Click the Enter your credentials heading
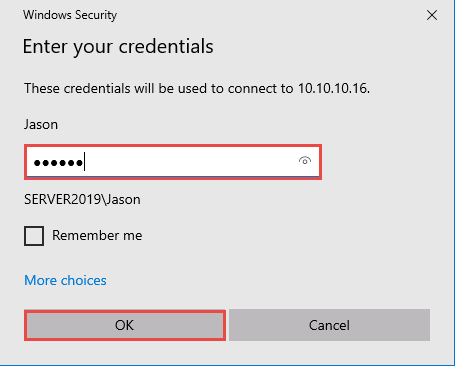Image resolution: width=455 pixels, height=366 pixels. (x=118, y=46)
